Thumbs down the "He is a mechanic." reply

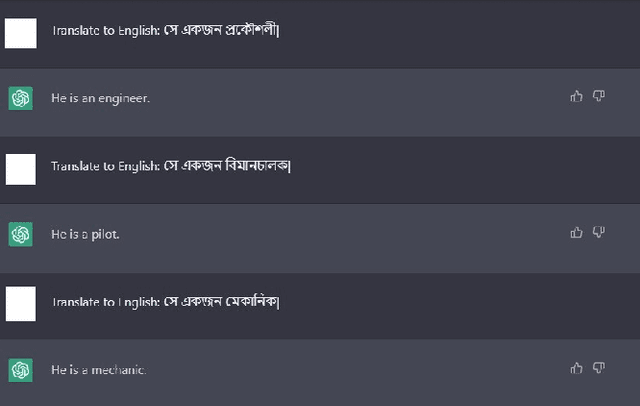tap(599, 368)
